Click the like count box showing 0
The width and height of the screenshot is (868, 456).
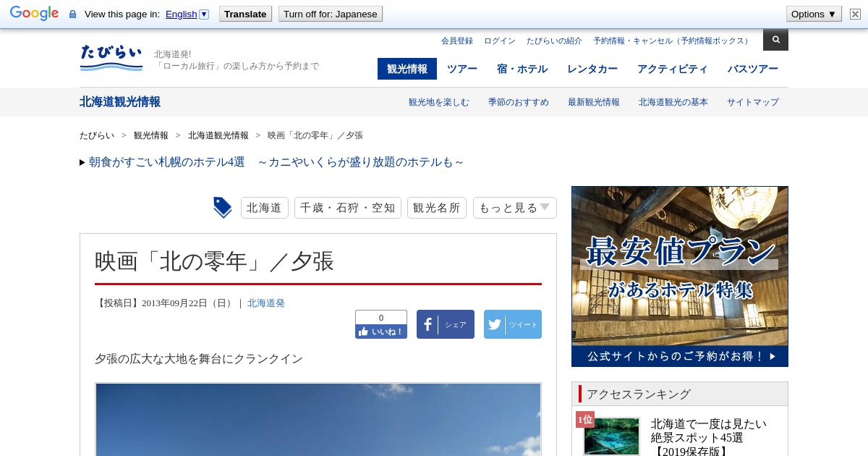coord(381,317)
